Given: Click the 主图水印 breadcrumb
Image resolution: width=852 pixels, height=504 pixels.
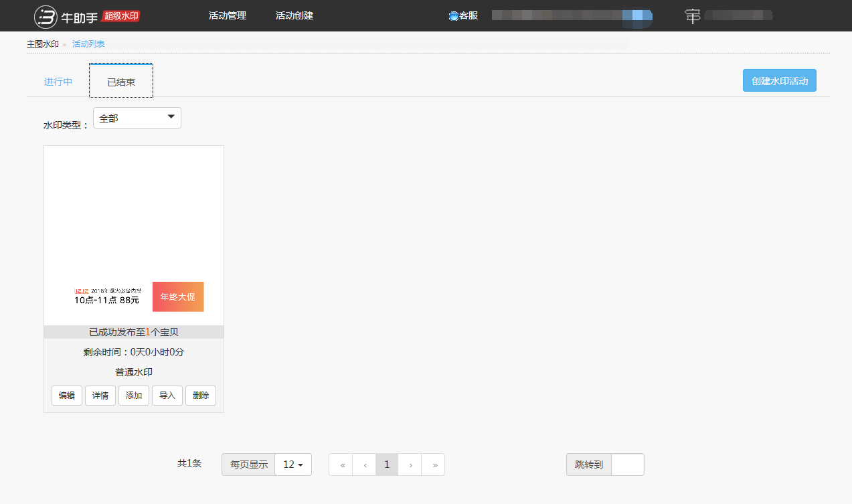Looking at the screenshot, I should [x=43, y=44].
